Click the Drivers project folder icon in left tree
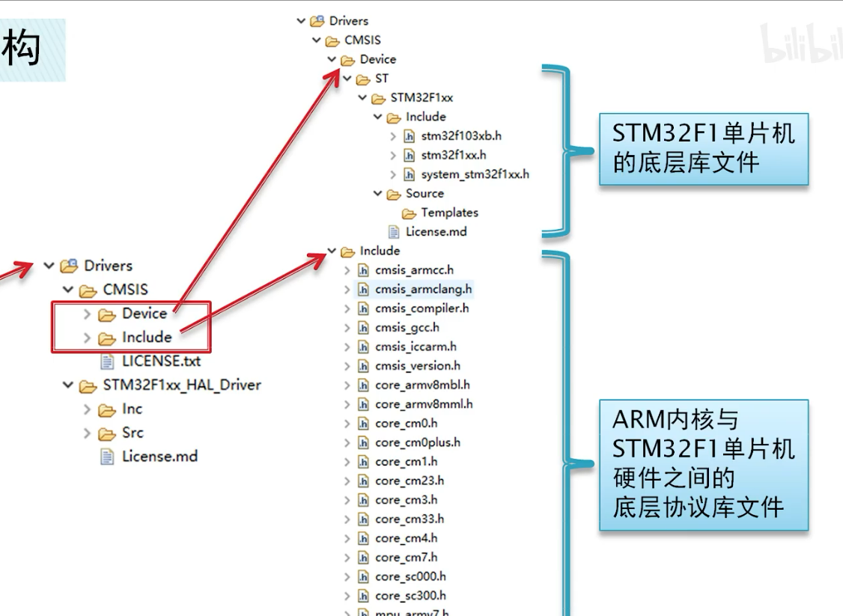Screen dimensions: 843x616 coord(69,266)
